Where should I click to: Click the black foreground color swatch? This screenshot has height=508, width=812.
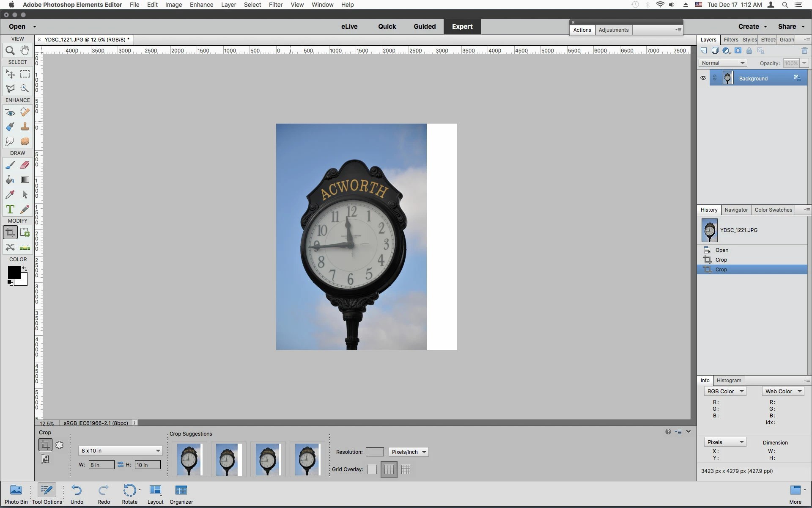coord(14,272)
